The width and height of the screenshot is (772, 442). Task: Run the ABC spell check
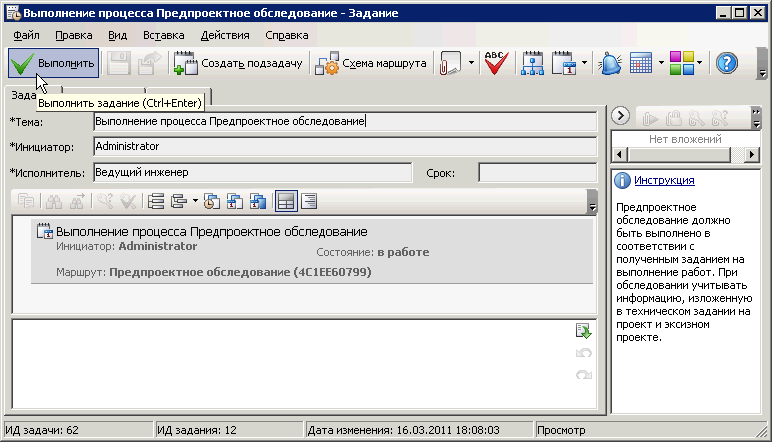496,63
